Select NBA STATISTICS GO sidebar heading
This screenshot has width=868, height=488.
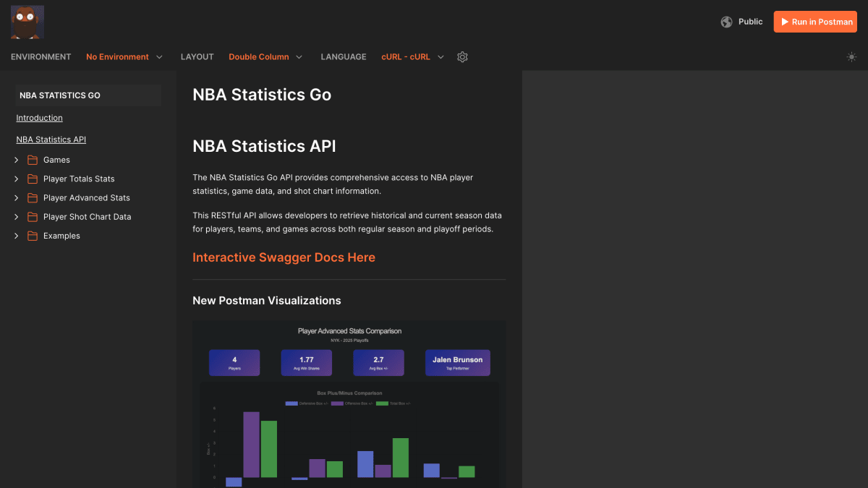pyautogui.click(x=88, y=95)
